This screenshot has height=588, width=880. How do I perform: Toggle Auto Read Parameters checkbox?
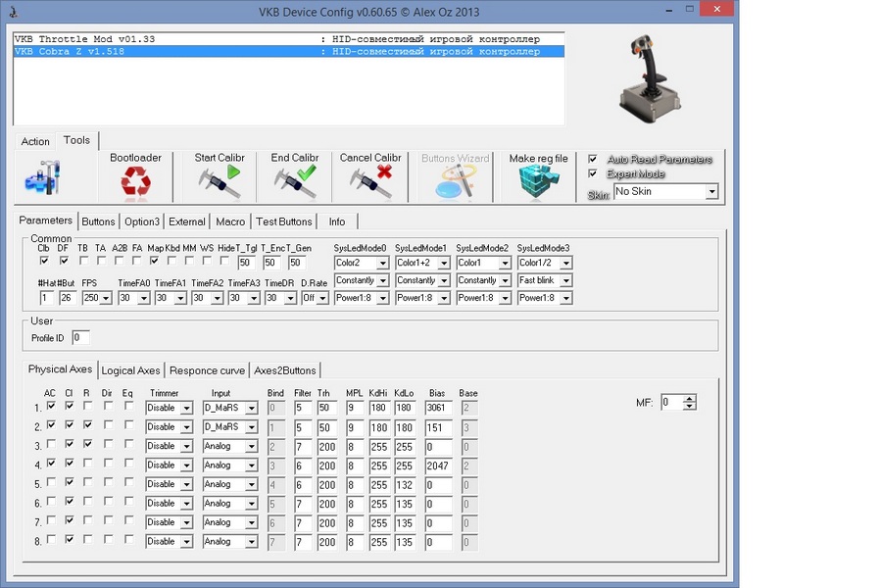[592, 159]
